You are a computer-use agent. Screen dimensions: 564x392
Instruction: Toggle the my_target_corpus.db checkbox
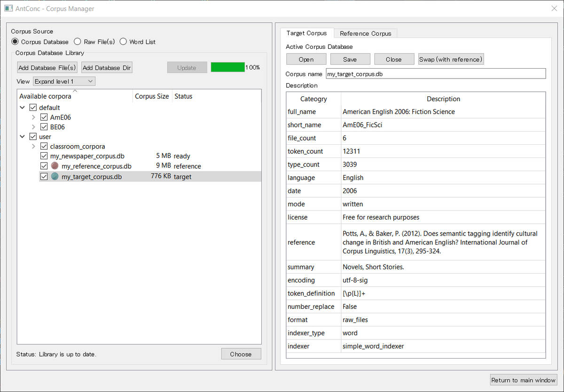click(44, 177)
